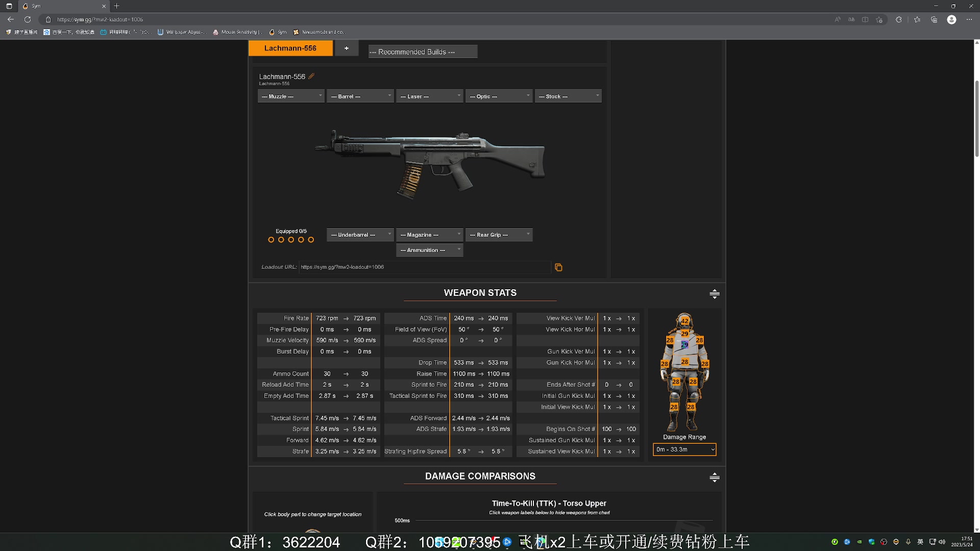Image resolution: width=980 pixels, height=551 pixels.
Task: Open the taskbar clock and date
Action: coord(962,542)
